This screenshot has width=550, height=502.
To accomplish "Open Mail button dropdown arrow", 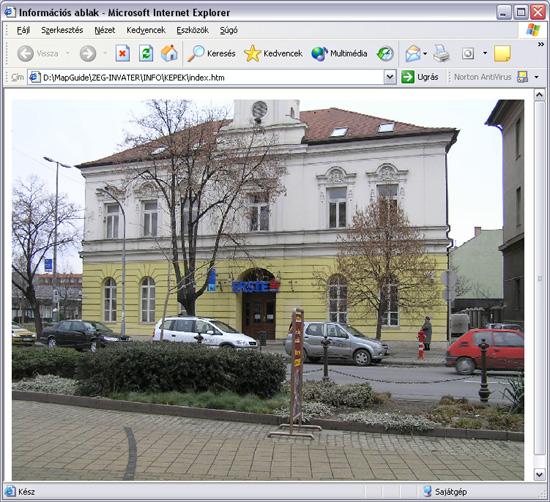I will coord(425,54).
